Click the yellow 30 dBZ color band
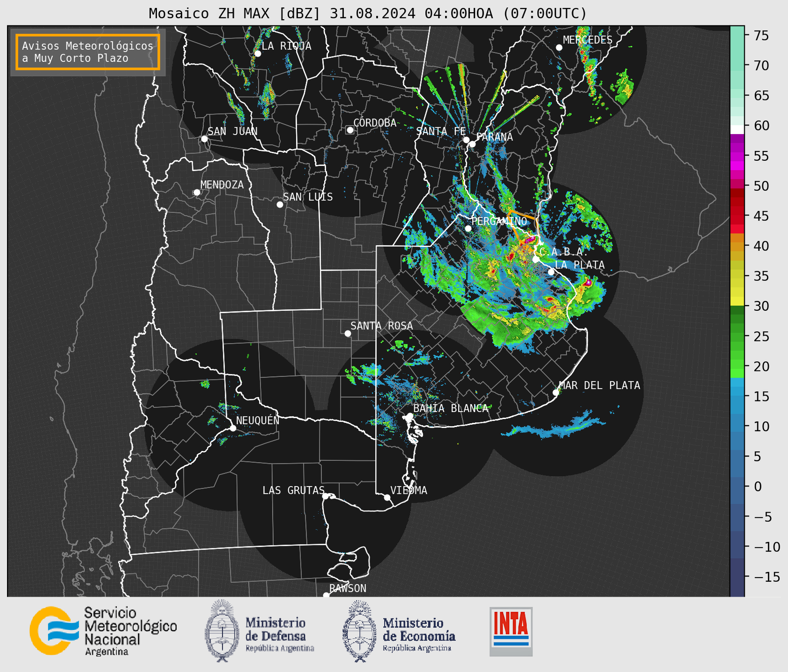Viewport: 788px width, 672px height. 737,301
